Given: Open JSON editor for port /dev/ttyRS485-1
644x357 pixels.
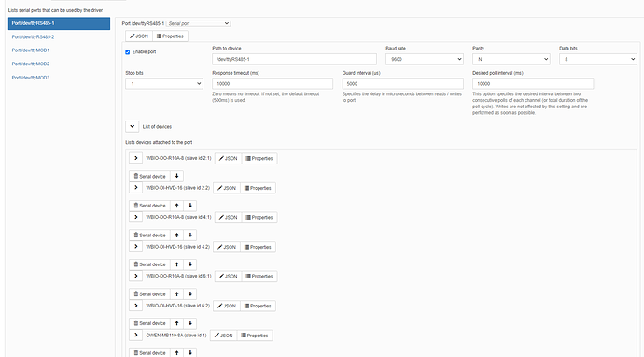Looking at the screenshot, I should (x=139, y=36).
